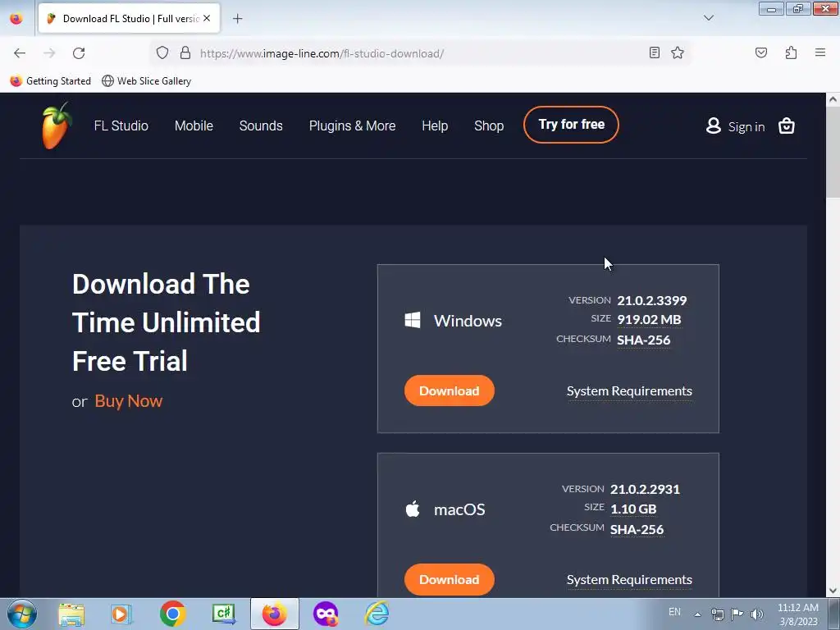Image resolution: width=840 pixels, height=630 pixels.
Task: Click the EN language indicator
Action: point(674,612)
